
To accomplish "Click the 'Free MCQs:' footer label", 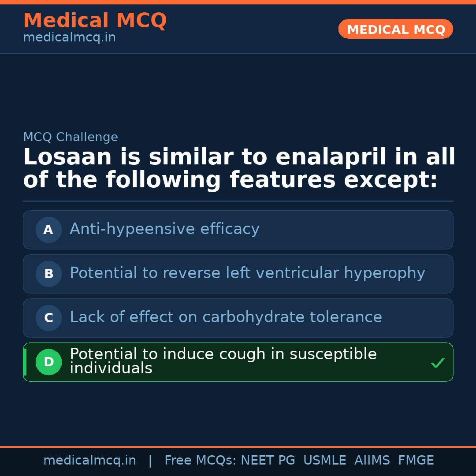I will pyautogui.click(x=201, y=461).
